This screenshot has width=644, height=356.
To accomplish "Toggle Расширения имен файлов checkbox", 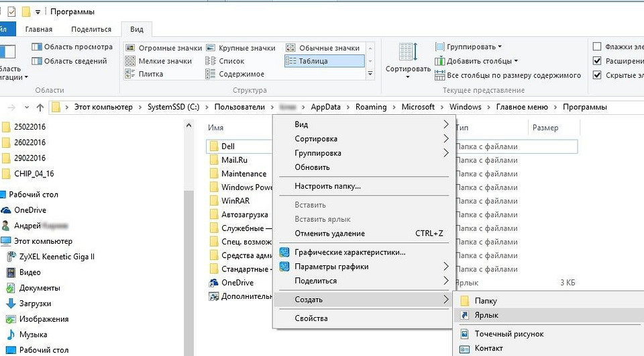I will 597,61.
